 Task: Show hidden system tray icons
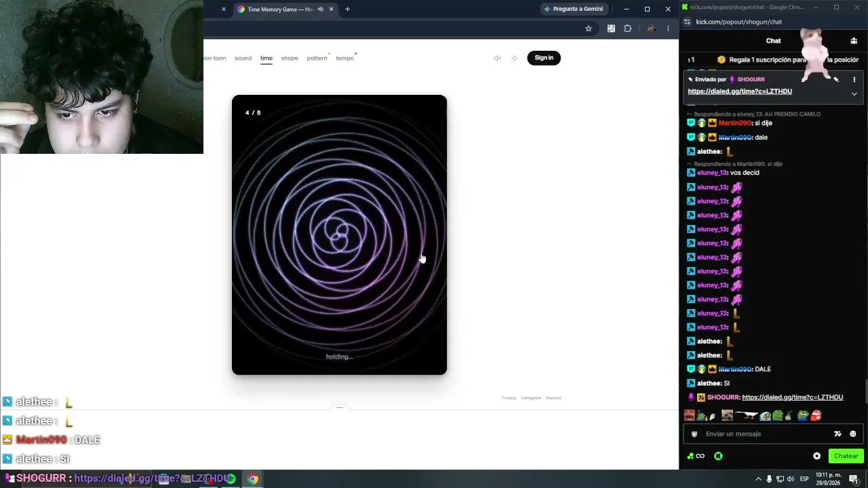758,479
